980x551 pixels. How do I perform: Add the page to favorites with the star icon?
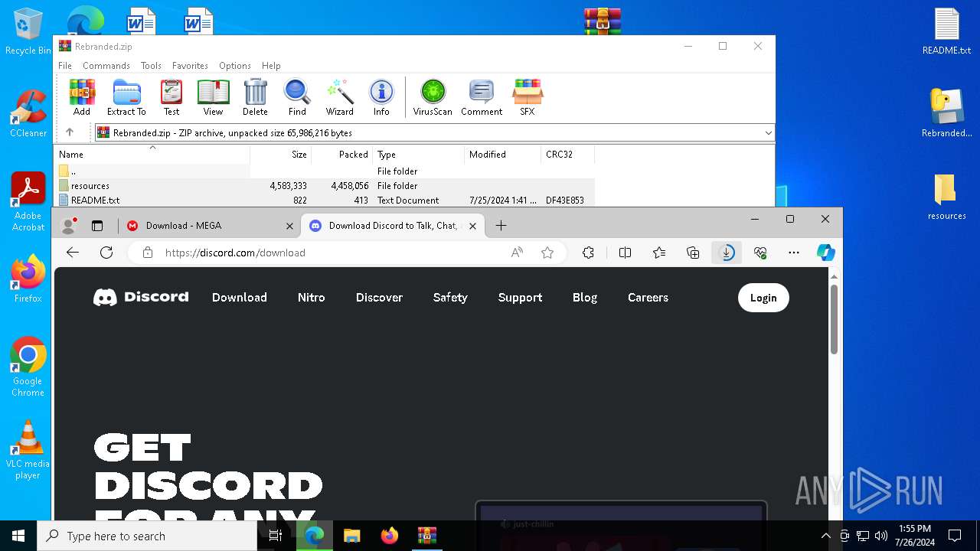[x=547, y=253]
